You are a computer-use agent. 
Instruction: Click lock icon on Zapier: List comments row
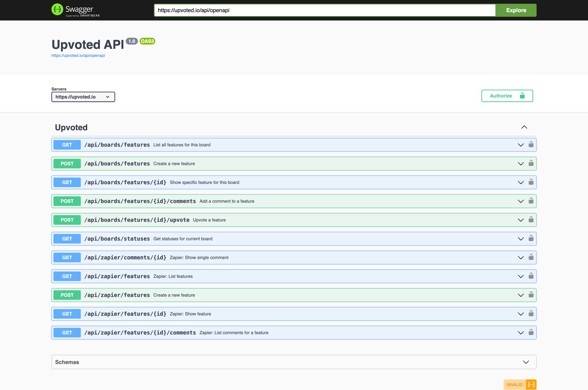click(x=531, y=332)
